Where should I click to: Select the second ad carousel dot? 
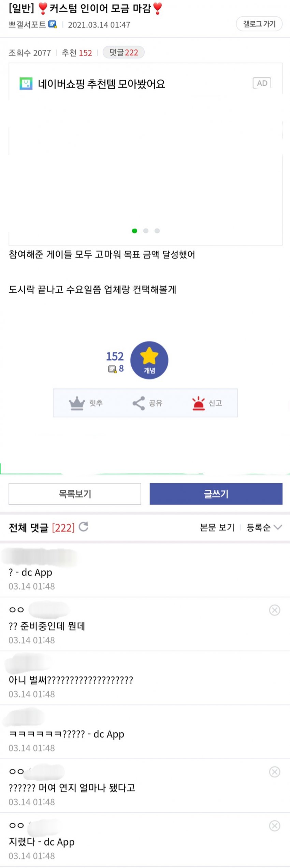point(146,231)
